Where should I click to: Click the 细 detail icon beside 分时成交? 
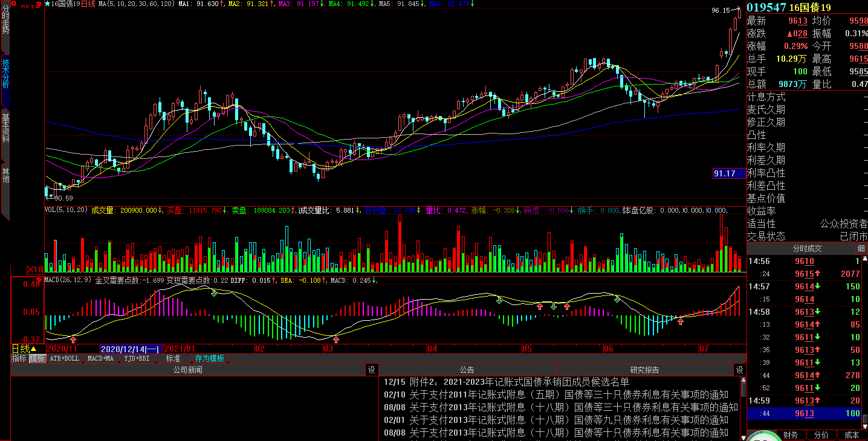[x=860, y=248]
